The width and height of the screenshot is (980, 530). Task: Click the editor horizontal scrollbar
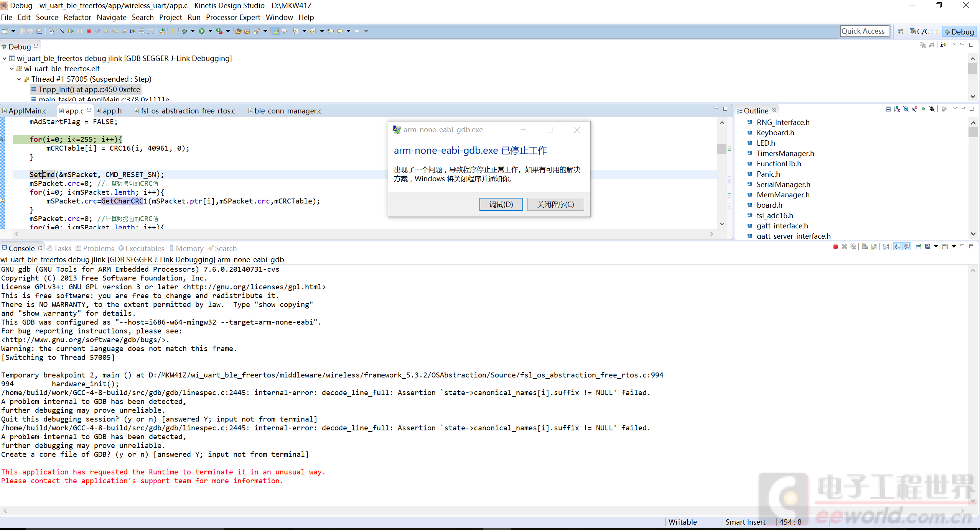point(364,234)
